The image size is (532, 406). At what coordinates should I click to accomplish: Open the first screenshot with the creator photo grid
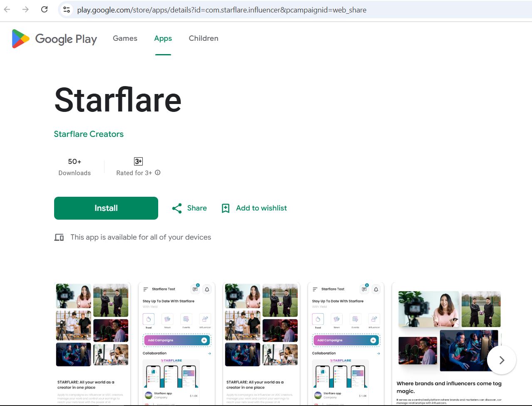point(92,344)
